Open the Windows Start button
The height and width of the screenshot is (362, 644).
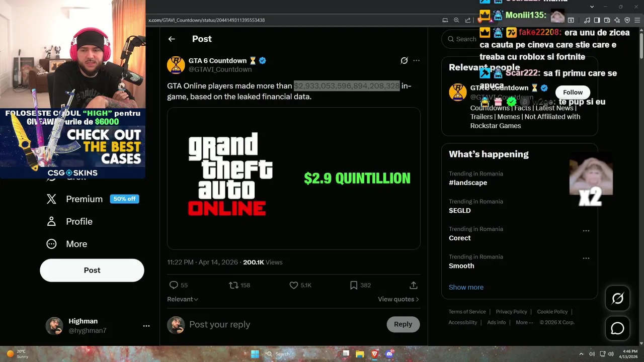[x=255, y=354]
